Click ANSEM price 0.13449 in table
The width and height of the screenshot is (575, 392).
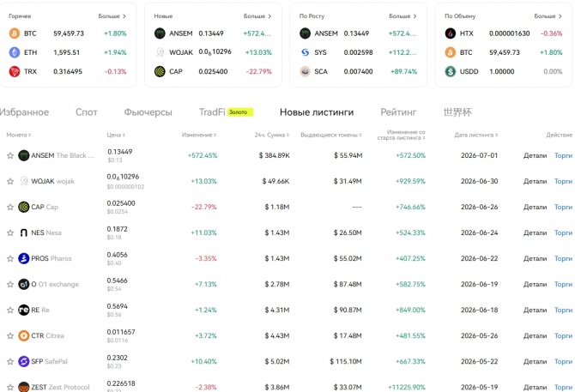coord(120,152)
